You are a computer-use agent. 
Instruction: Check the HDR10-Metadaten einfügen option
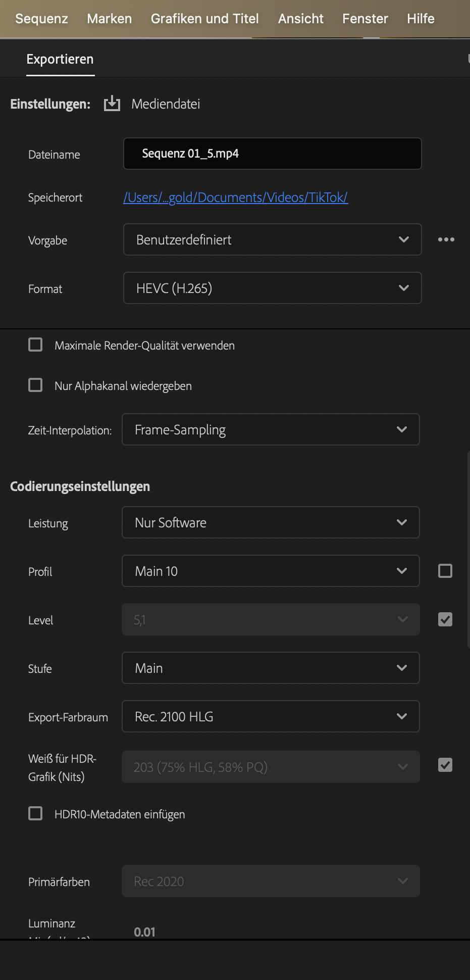pyautogui.click(x=35, y=814)
